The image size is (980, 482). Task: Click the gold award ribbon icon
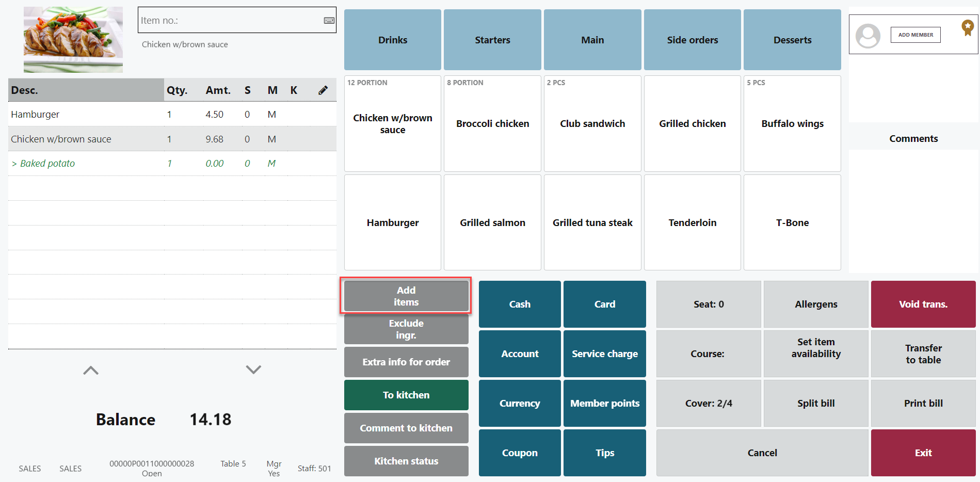pos(967,27)
